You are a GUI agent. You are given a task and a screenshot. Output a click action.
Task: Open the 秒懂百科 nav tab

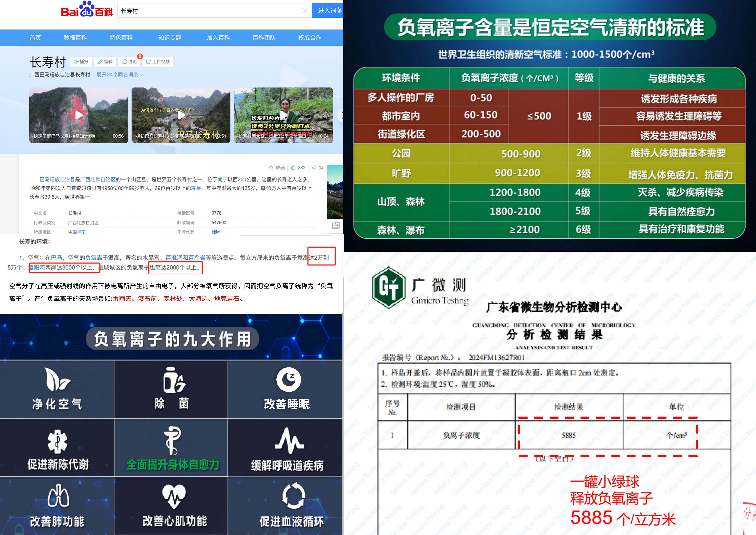coord(75,38)
